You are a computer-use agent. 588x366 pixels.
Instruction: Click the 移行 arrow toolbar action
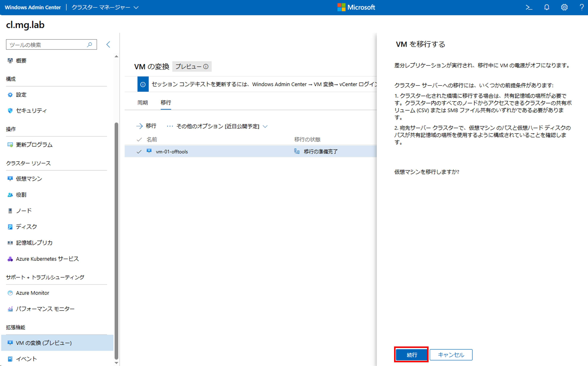click(146, 126)
